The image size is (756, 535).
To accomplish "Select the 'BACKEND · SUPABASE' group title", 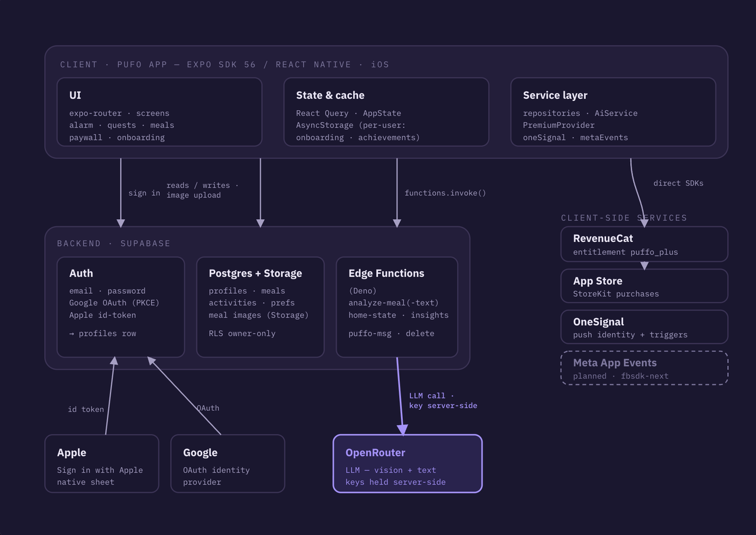I will pos(113,244).
